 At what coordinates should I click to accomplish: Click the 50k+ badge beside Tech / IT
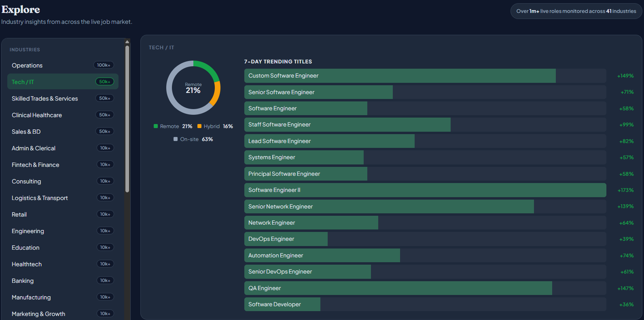104,82
